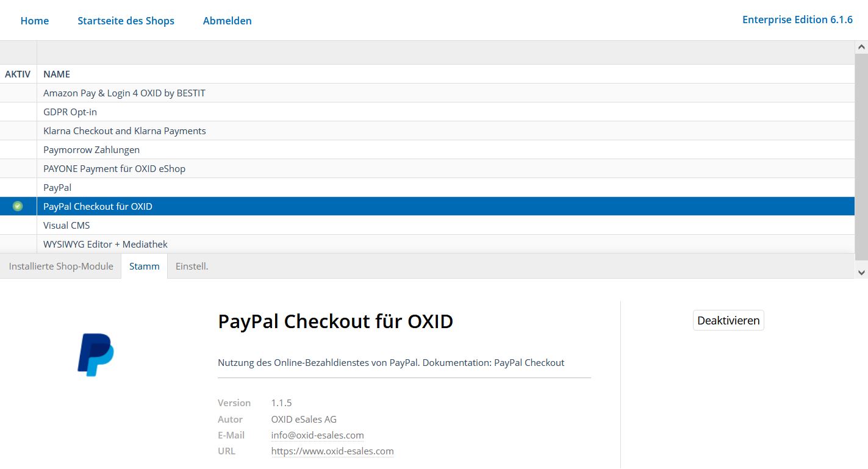
Task: Select the Visual CMS module
Action: point(66,225)
